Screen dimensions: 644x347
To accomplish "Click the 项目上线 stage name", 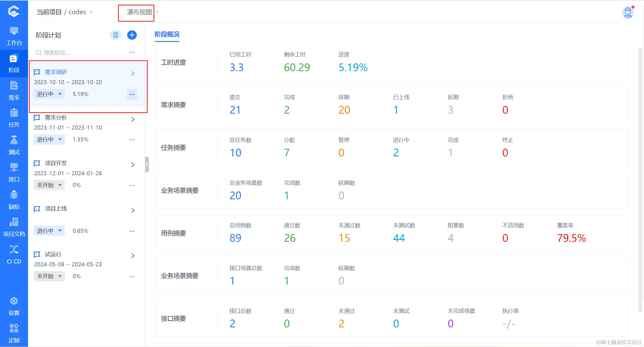I will point(56,208).
